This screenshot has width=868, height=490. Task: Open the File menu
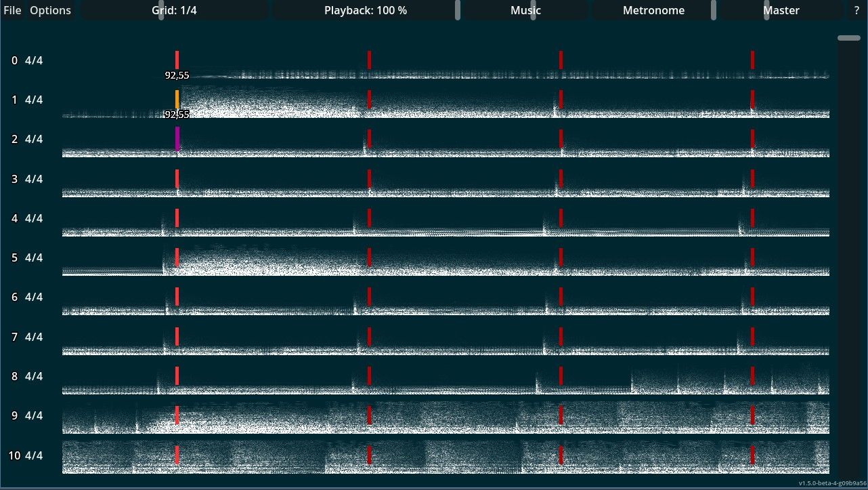[12, 10]
